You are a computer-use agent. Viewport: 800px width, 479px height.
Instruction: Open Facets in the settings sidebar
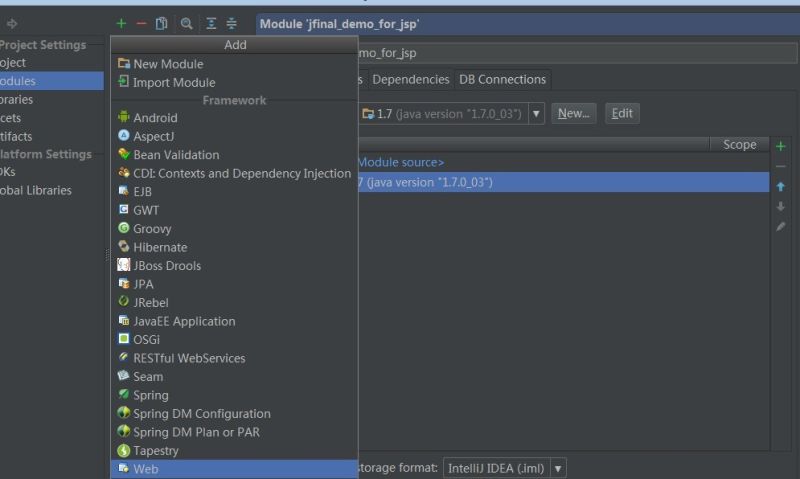[52, 118]
